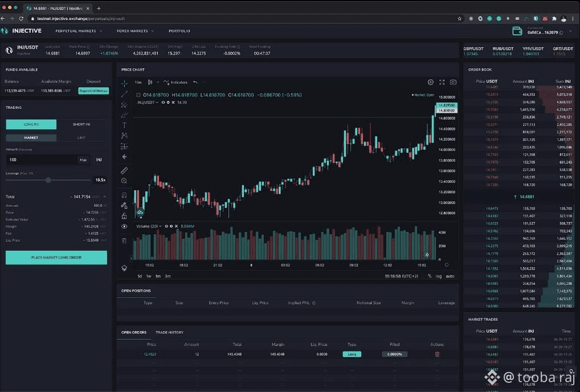Switch to MARKET order type

31,137
